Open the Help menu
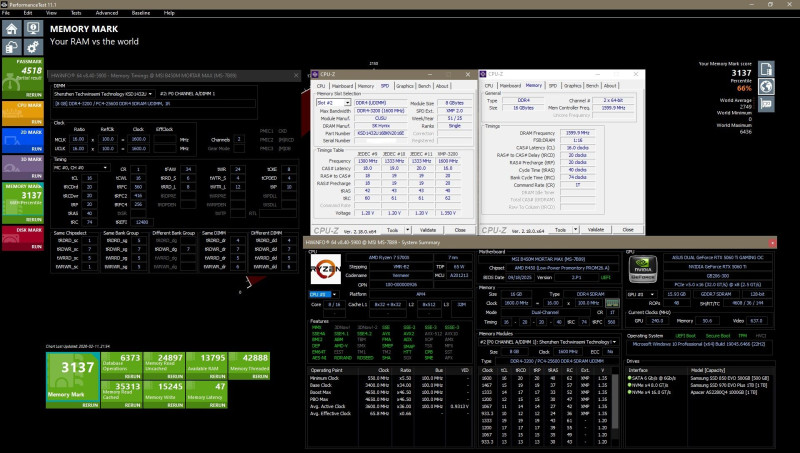Image resolution: width=800 pixels, height=453 pixels. (169, 13)
